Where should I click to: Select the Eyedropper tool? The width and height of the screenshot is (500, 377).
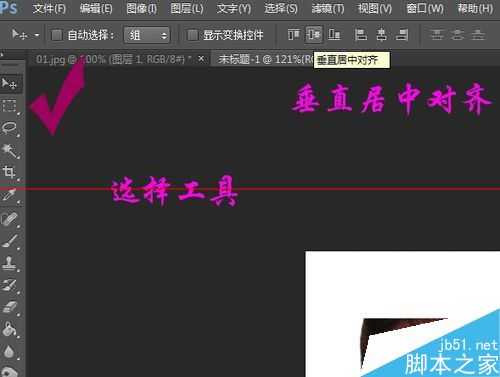(9, 195)
